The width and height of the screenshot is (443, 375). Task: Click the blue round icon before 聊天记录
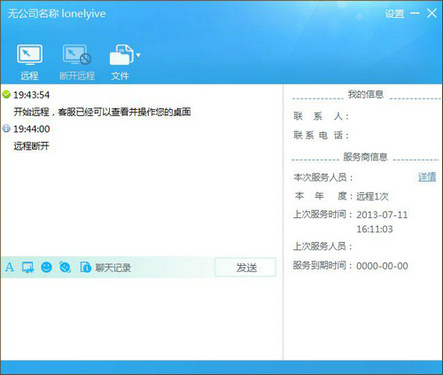[x=65, y=267]
